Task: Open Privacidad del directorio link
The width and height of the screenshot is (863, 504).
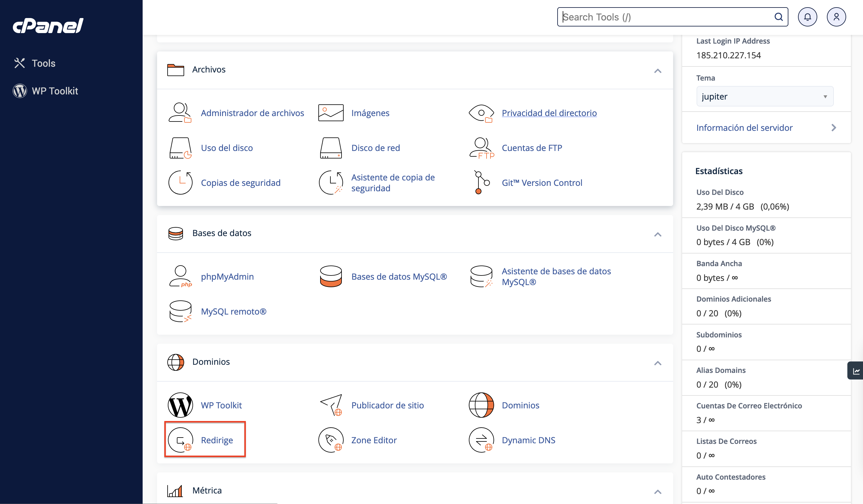Action: (549, 113)
